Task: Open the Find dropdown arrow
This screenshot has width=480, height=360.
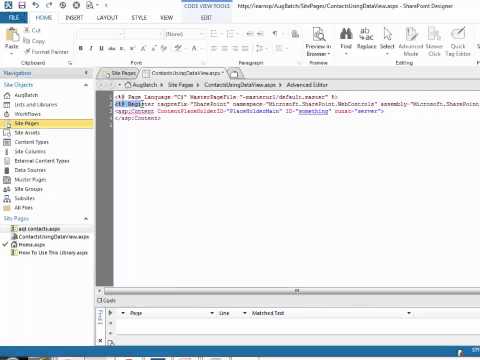Action: tap(346, 54)
